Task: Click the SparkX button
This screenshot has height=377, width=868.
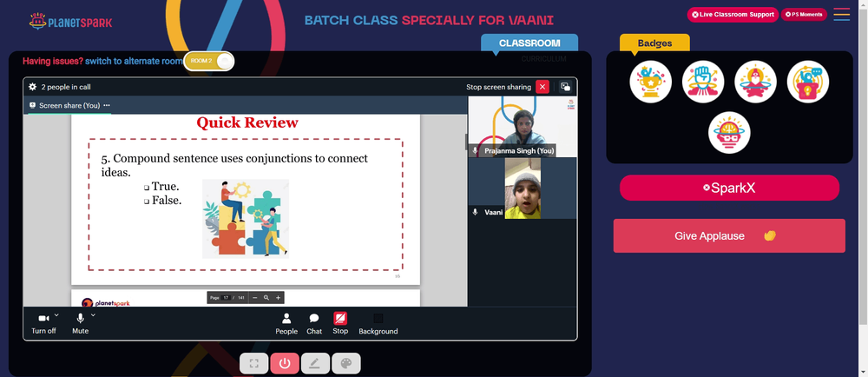Action: click(729, 188)
